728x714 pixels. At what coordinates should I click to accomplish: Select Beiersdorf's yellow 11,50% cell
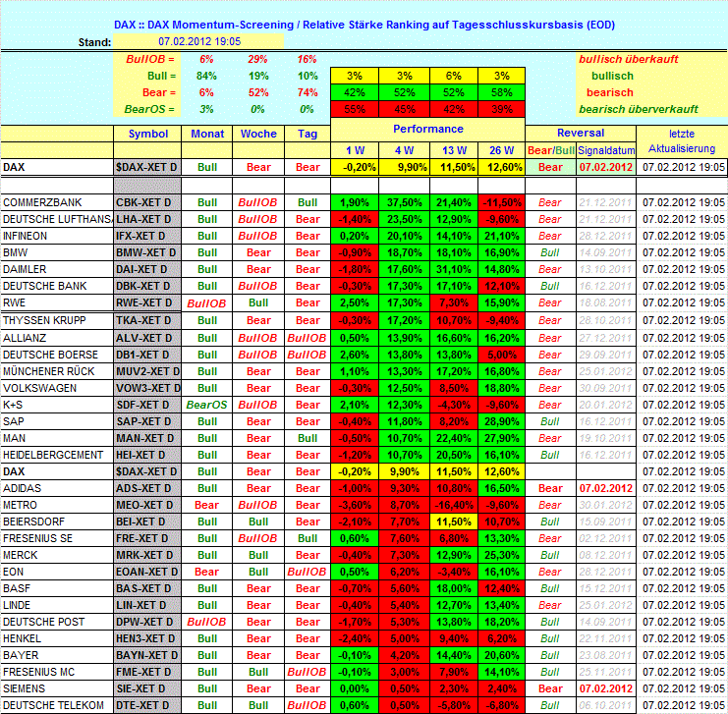click(x=453, y=521)
